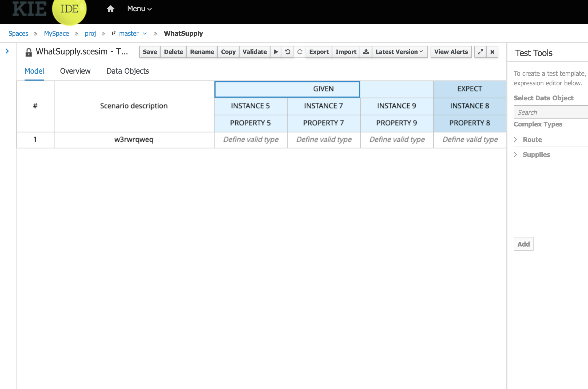Click the download icon next to Import
Viewport: 588px width, 389px height.
tap(366, 52)
